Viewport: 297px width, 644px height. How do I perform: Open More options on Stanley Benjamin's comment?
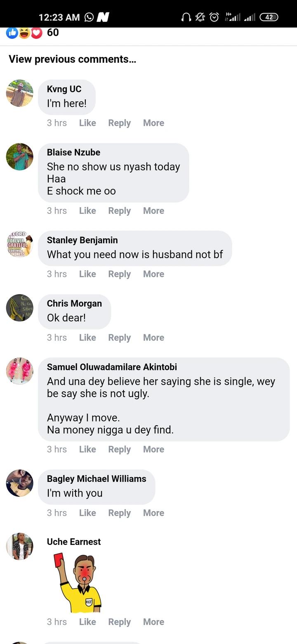click(153, 274)
